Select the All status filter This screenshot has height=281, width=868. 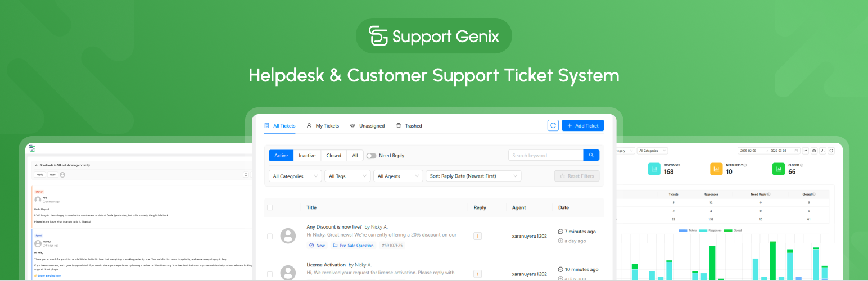point(355,156)
